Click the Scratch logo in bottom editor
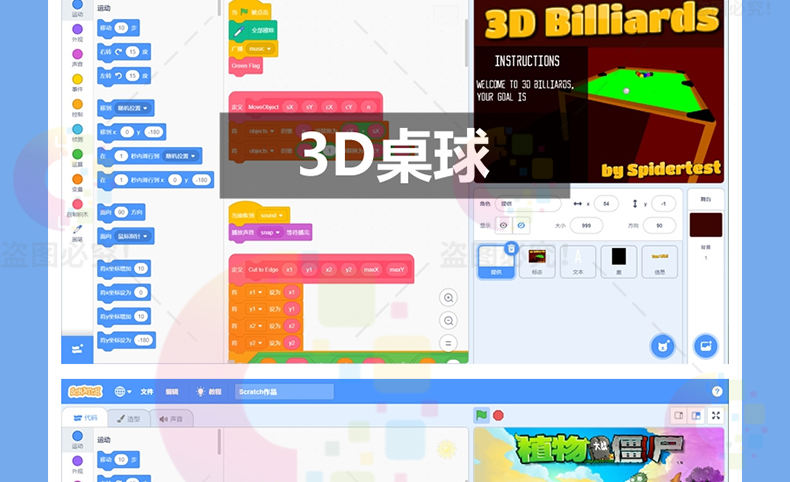The height and width of the screenshot is (482, 790). click(x=85, y=391)
